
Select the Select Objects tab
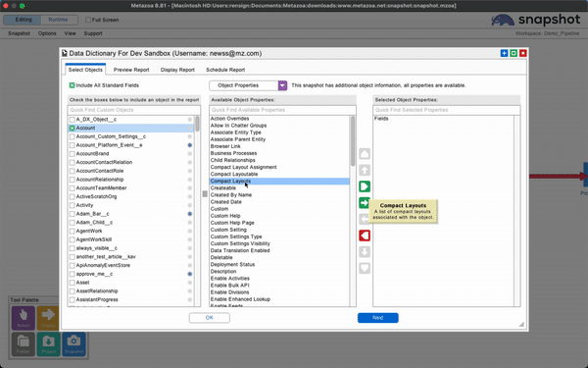tap(85, 70)
